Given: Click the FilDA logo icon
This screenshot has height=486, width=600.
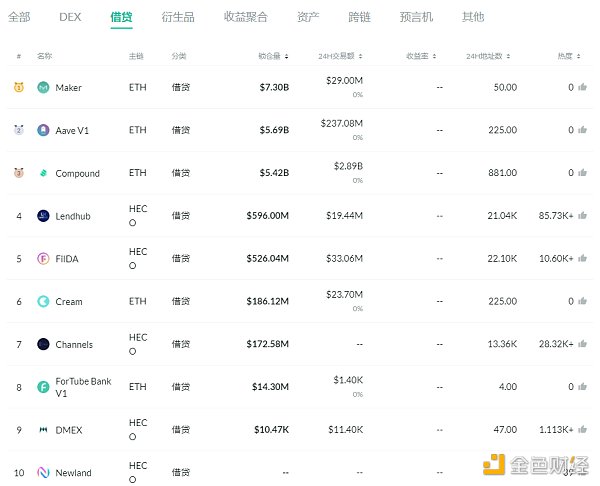Looking at the screenshot, I should click(44, 259).
